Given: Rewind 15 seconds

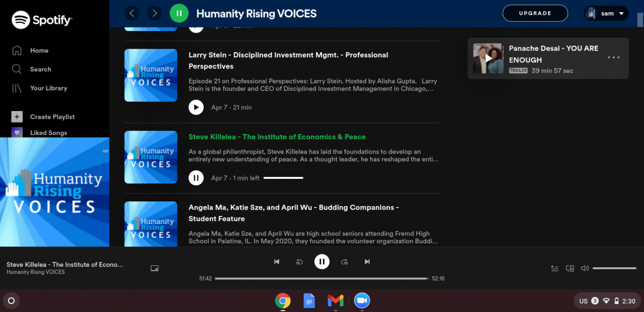Looking at the screenshot, I should pos(299,262).
